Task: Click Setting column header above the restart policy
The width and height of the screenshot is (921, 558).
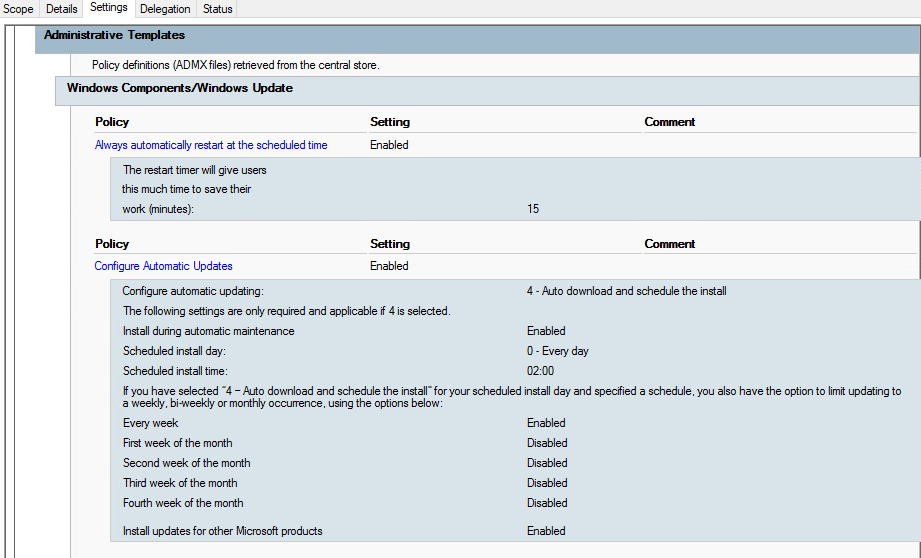Action: click(x=390, y=122)
